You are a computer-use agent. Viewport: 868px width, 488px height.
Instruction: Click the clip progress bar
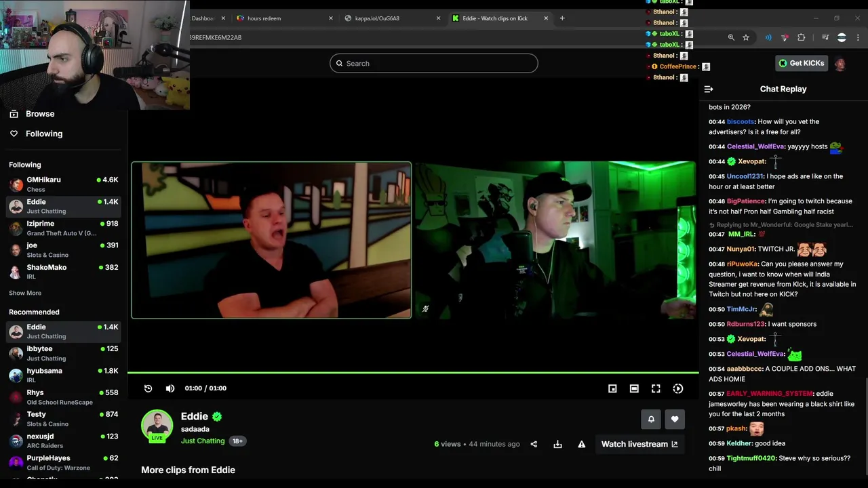pos(413,373)
